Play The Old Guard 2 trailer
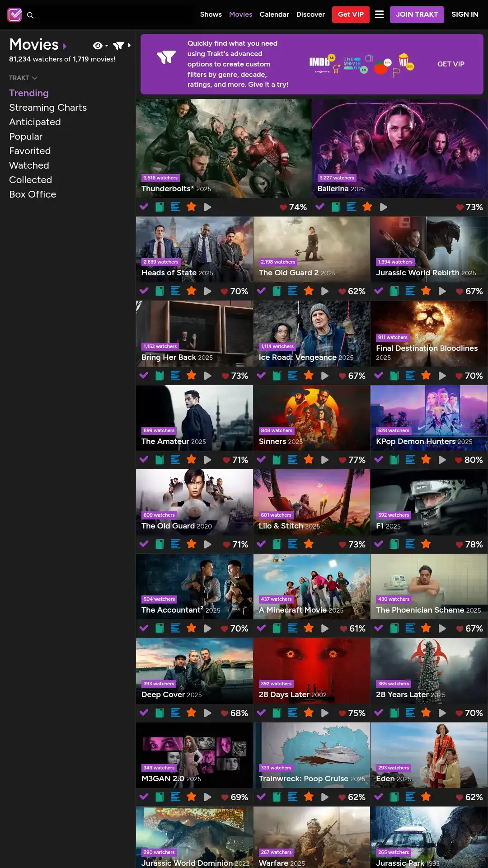This screenshot has width=488, height=868. 325,291
